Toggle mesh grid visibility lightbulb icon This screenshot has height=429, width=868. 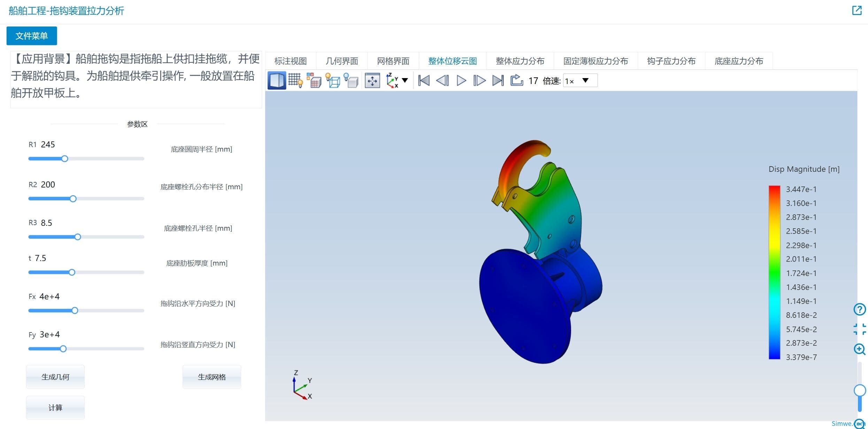(295, 81)
